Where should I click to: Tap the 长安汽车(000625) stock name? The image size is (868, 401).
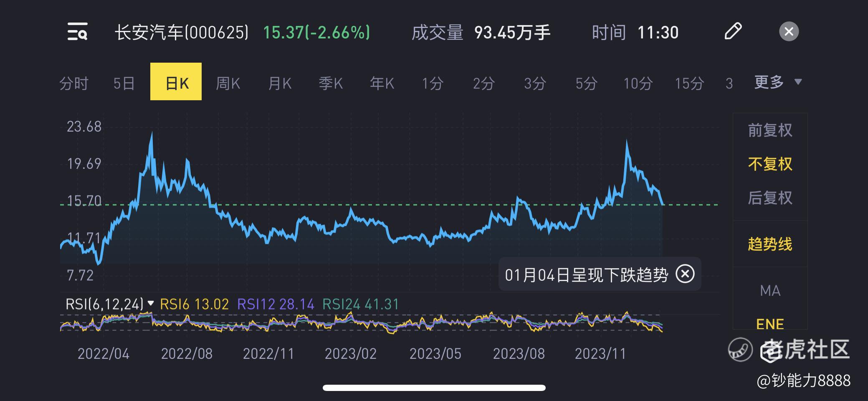[182, 32]
